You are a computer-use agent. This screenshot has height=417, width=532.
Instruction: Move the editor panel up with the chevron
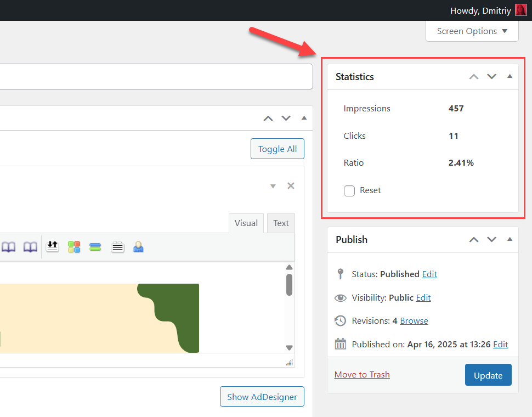[x=268, y=118]
